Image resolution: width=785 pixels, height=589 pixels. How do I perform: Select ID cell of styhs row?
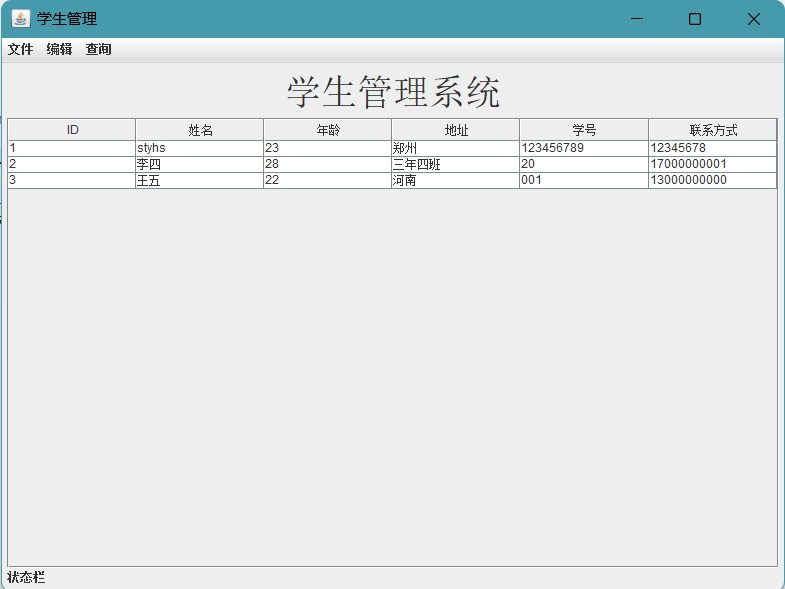pyautogui.click(x=72, y=148)
